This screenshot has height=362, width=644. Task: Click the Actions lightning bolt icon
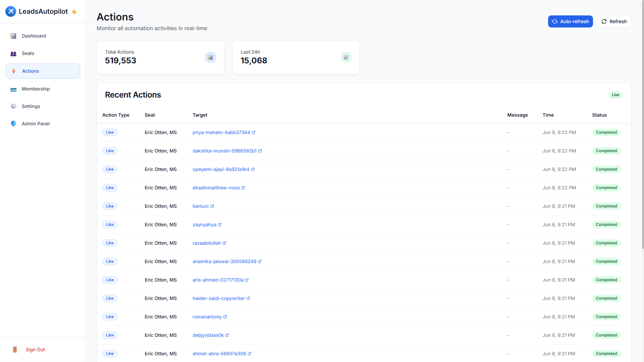(14, 71)
